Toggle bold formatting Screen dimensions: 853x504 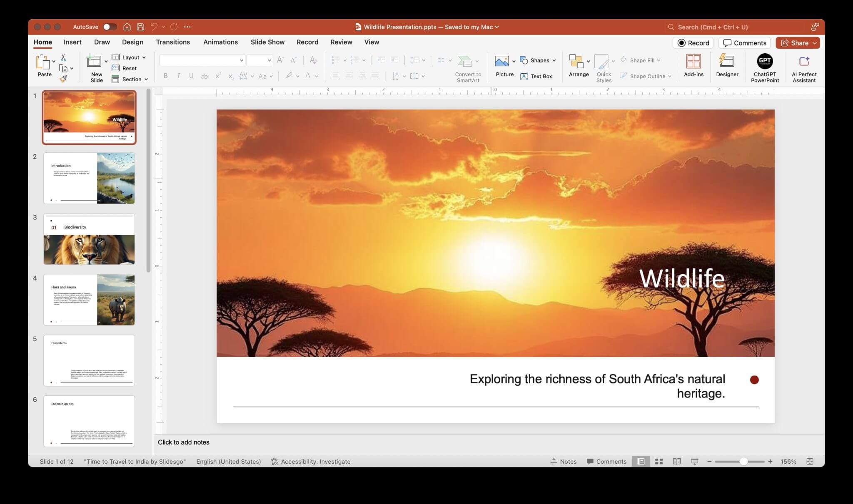click(x=165, y=76)
